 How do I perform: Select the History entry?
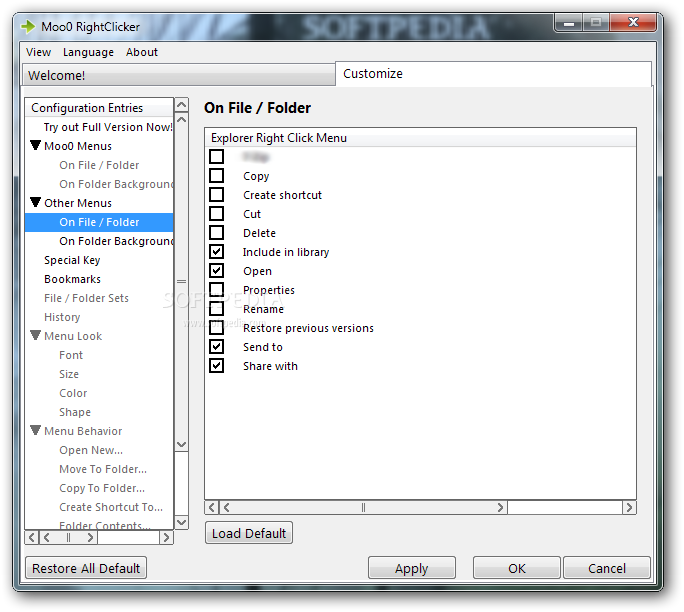point(62,317)
